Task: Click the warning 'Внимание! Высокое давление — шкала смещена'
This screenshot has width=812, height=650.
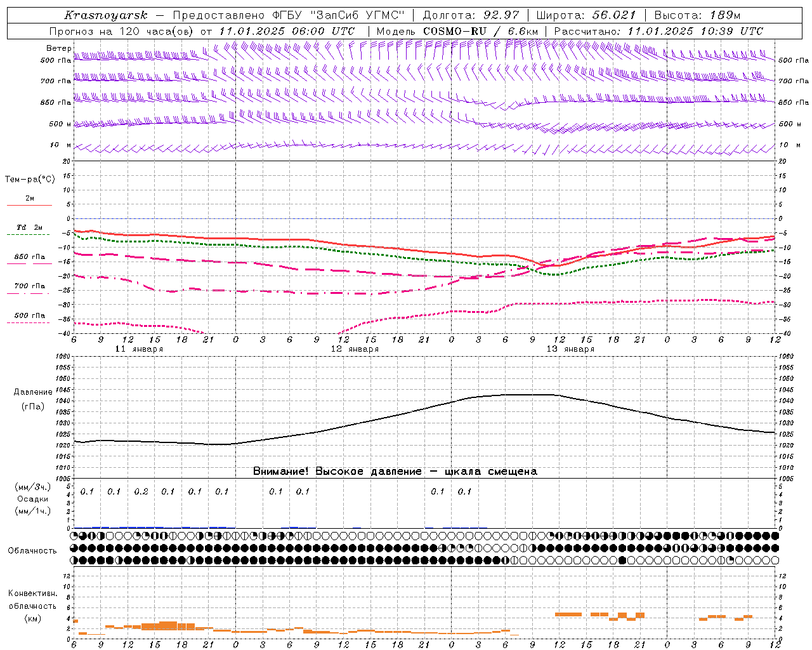Action: (x=395, y=472)
